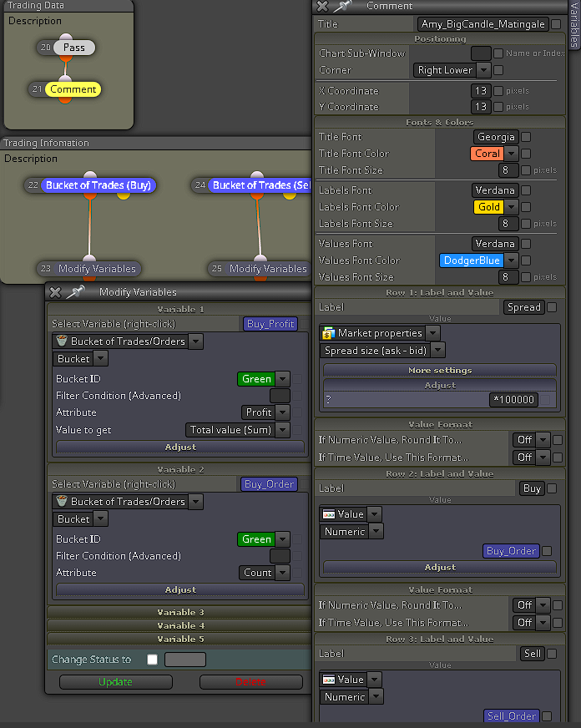Open the Variables side tab
581x728 pixels.
point(574,24)
